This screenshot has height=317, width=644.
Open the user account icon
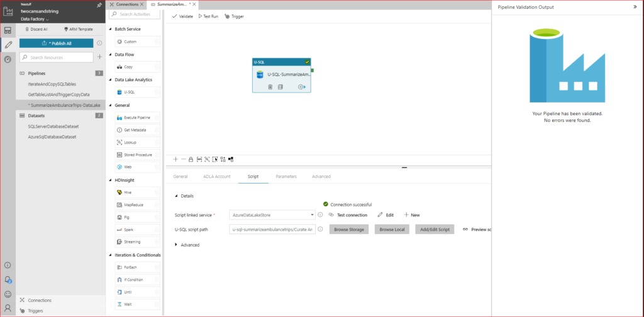[x=8, y=308]
